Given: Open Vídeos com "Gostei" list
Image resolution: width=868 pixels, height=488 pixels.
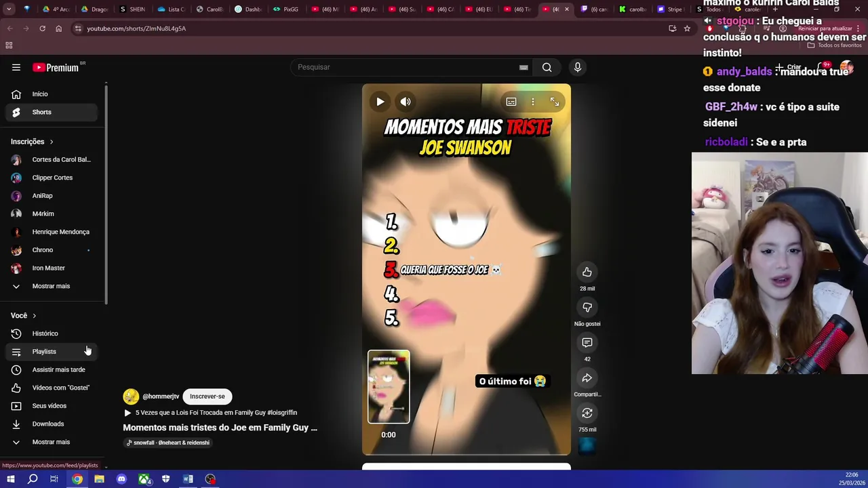Looking at the screenshot, I should [51, 388].
